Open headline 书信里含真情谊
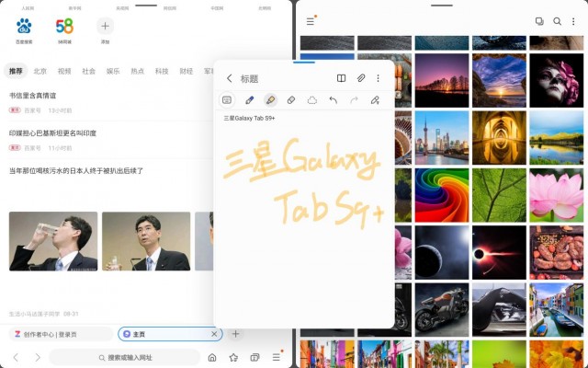 33,96
